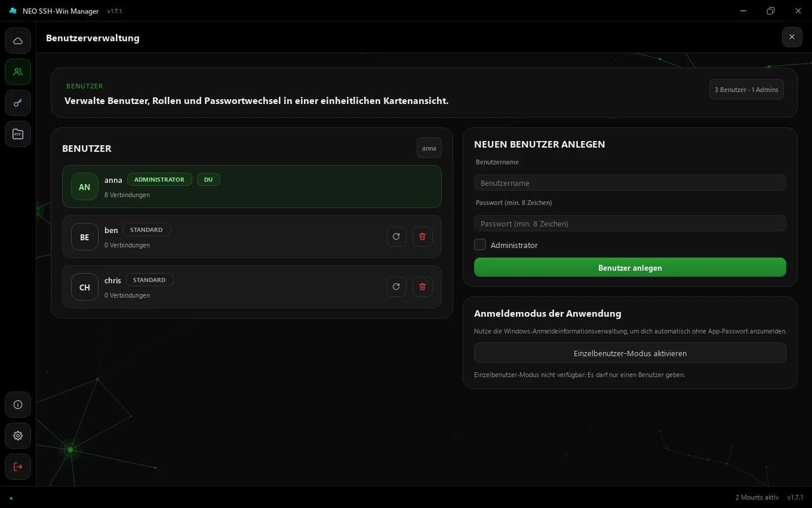
Task: Open the SSH keys sidebar icon
Action: click(18, 103)
